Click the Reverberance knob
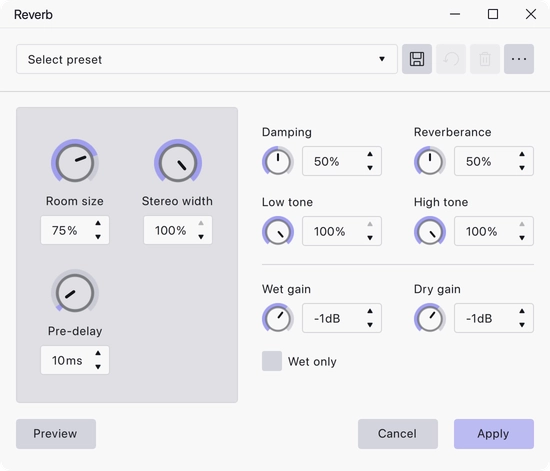The width and height of the screenshot is (550, 471). (430, 161)
